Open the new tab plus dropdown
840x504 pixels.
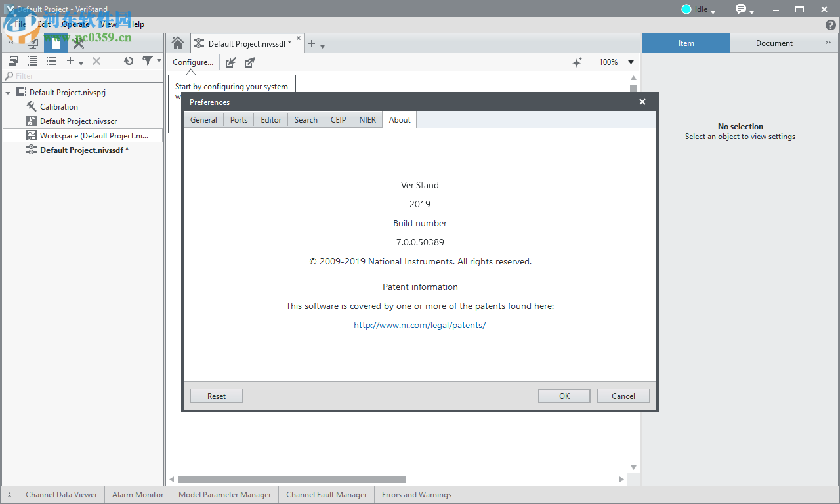point(316,44)
